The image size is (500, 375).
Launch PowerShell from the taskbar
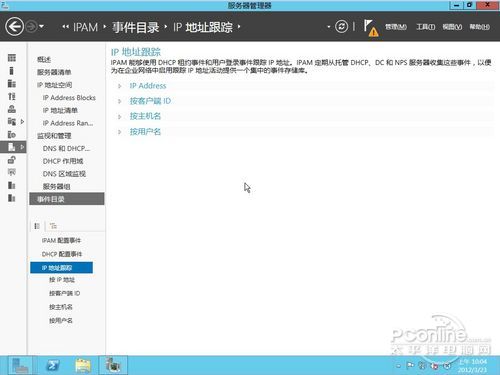coord(53,365)
